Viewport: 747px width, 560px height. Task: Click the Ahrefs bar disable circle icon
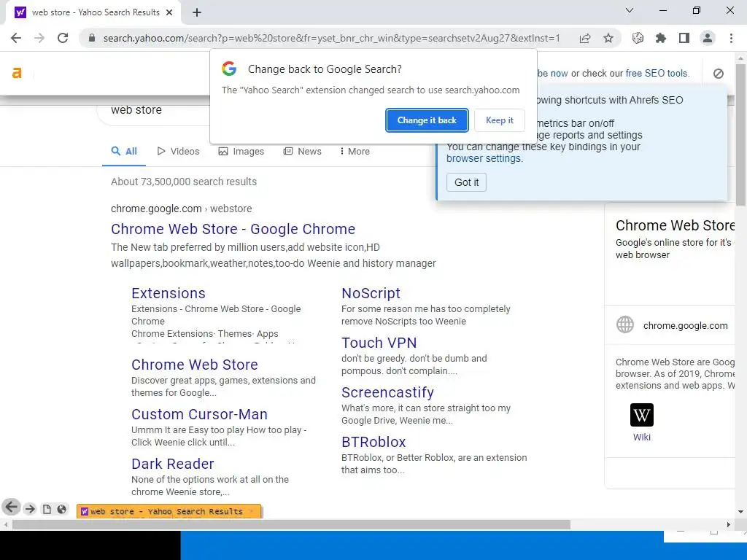pos(719,74)
